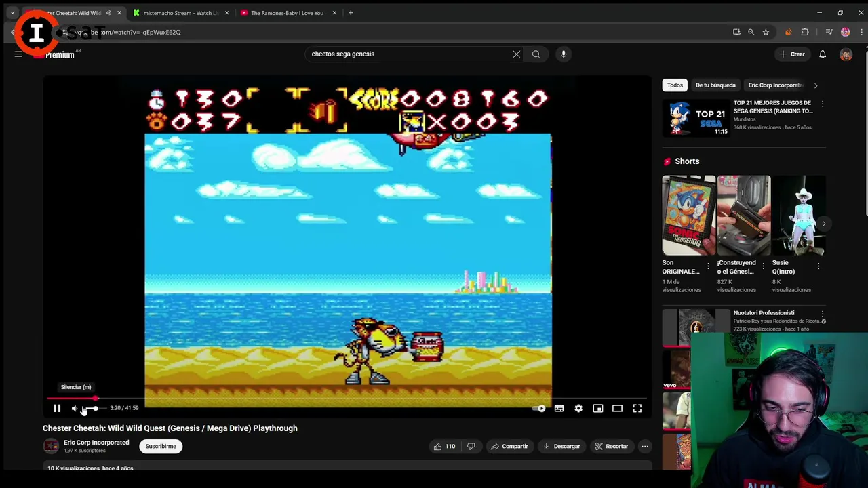Open the Chrome profile avatar
This screenshot has width=868, height=488.
(x=845, y=32)
